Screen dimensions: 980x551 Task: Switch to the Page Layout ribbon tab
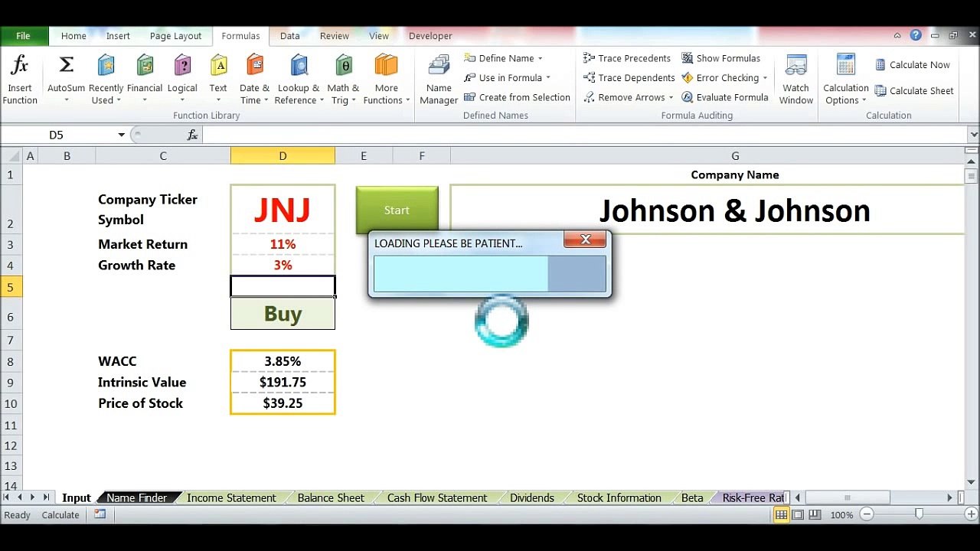175,36
